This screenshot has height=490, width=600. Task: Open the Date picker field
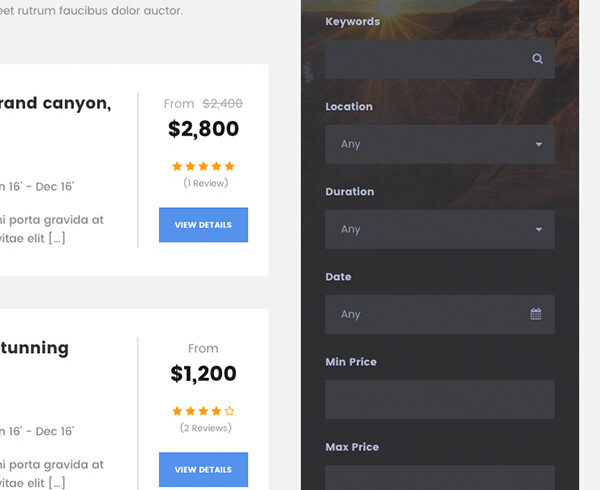pos(430,314)
